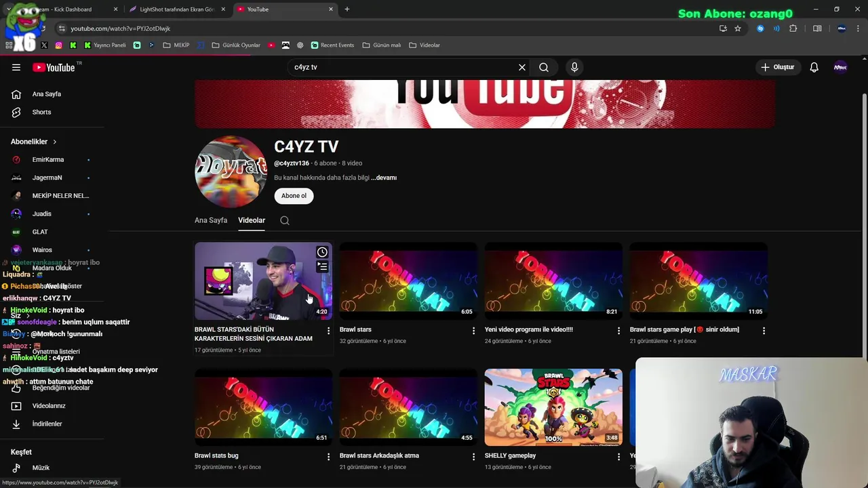Open Juadis subscription channel

pos(41,213)
